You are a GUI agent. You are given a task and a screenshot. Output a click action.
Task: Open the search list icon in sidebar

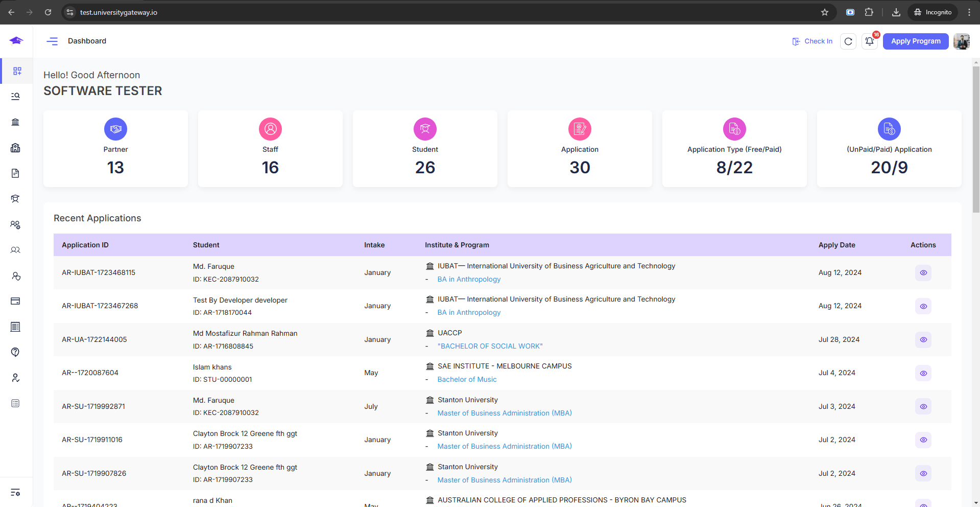point(15,97)
